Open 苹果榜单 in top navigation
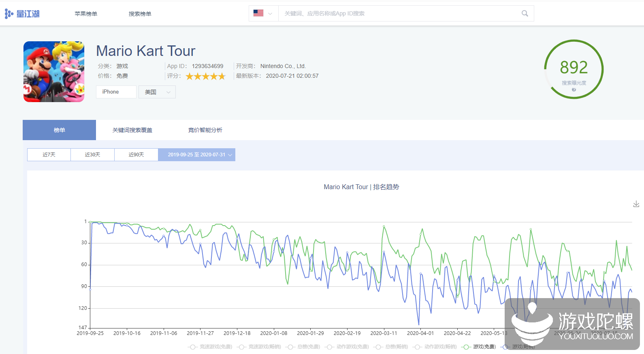Viewport: 644px width, 354px height. [86, 14]
